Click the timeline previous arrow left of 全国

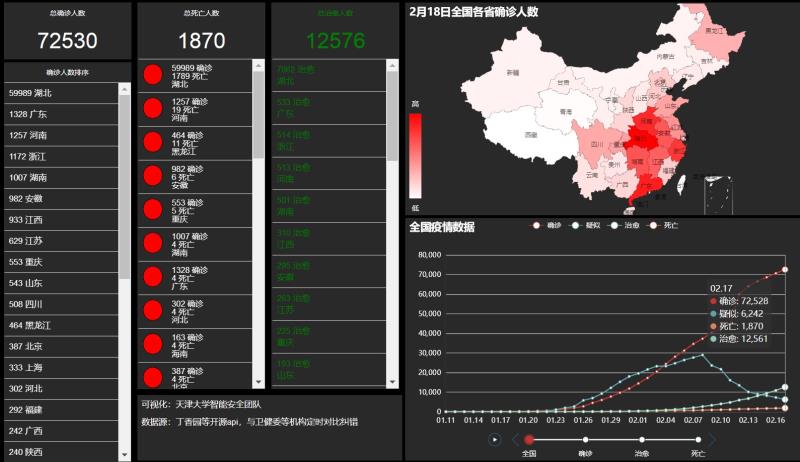515,438
